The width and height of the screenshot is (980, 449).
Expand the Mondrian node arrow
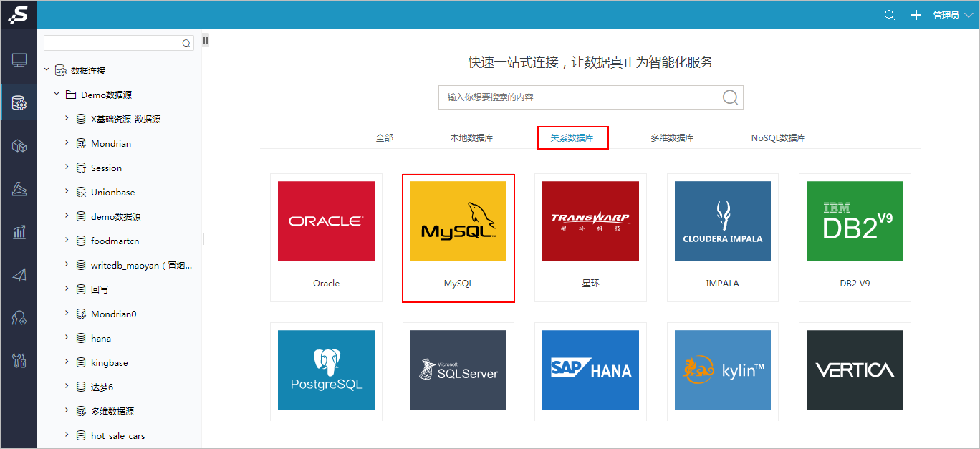tap(67, 143)
